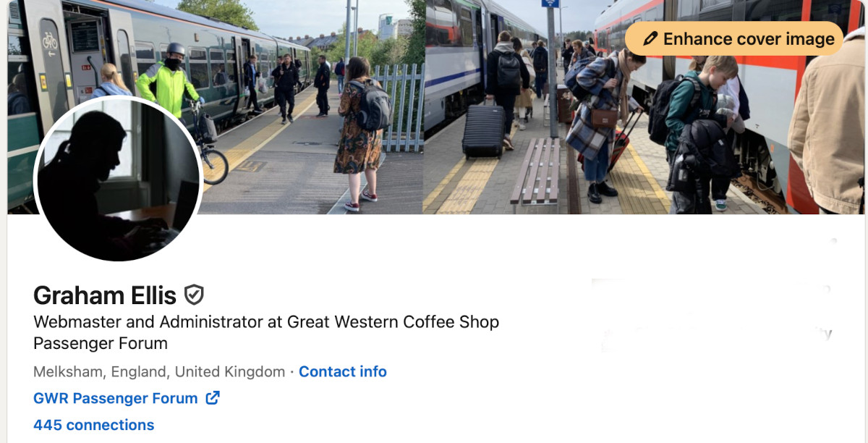
Task: Click the left cover photo with the green train
Action: click(x=216, y=107)
